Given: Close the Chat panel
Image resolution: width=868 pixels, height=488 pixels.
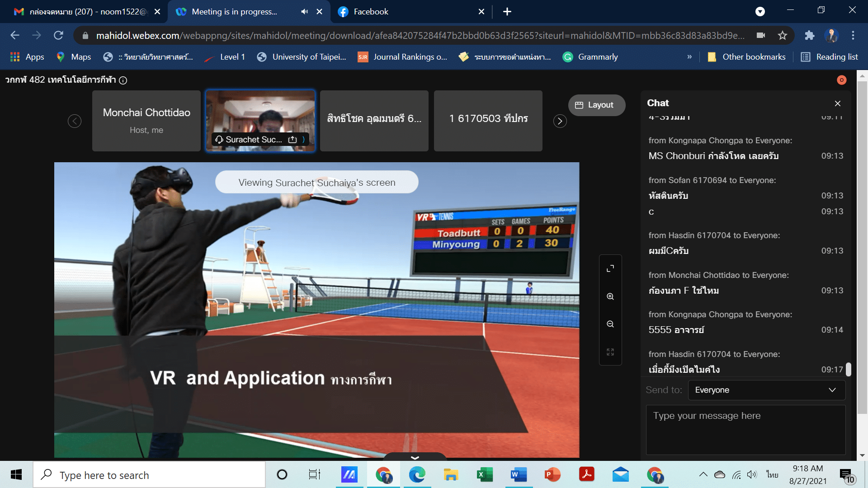Looking at the screenshot, I should pos(837,103).
